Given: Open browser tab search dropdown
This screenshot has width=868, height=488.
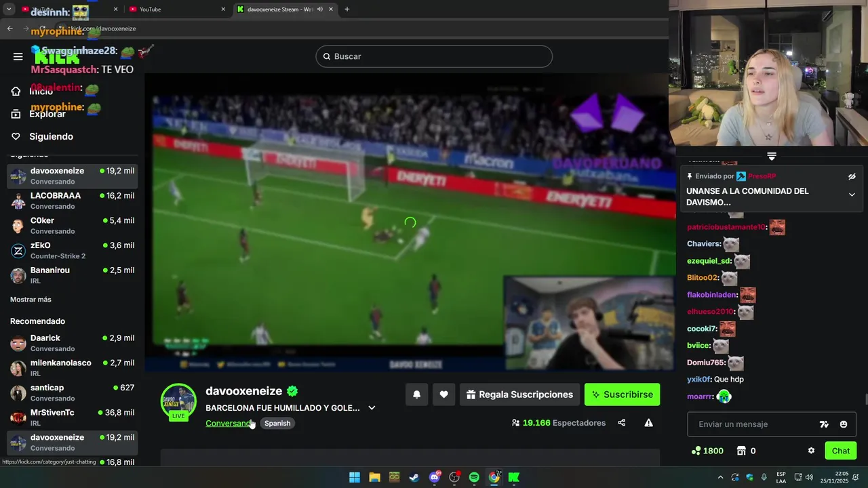Looking at the screenshot, I should tap(9, 9).
